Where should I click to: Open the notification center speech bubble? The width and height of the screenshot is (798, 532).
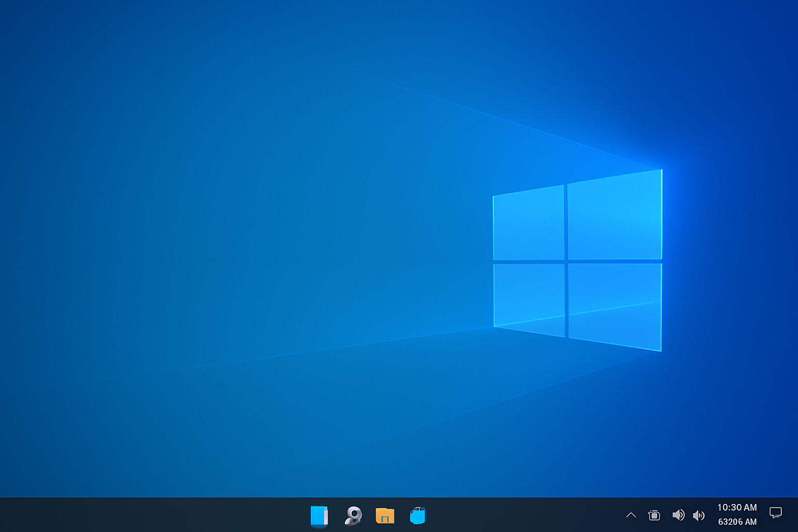coord(775,513)
